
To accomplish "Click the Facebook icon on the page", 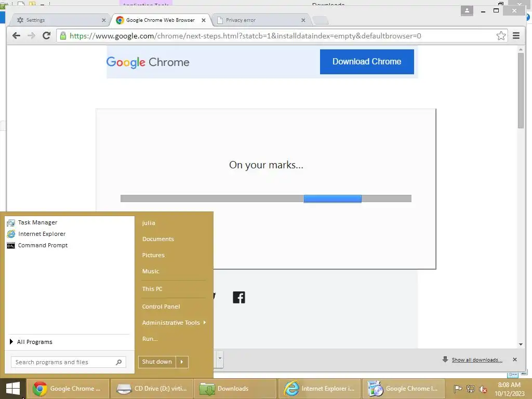I will 239,298.
